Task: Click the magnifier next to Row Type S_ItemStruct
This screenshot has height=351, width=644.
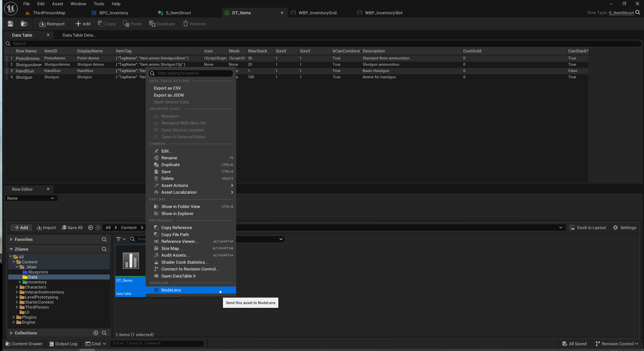Action: [x=638, y=13]
